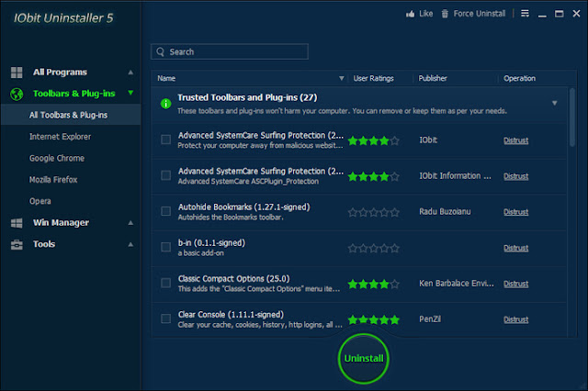The image size is (588, 391).
Task: Tick checkbox for Advanced SystemCare by IObit
Action: (165, 140)
